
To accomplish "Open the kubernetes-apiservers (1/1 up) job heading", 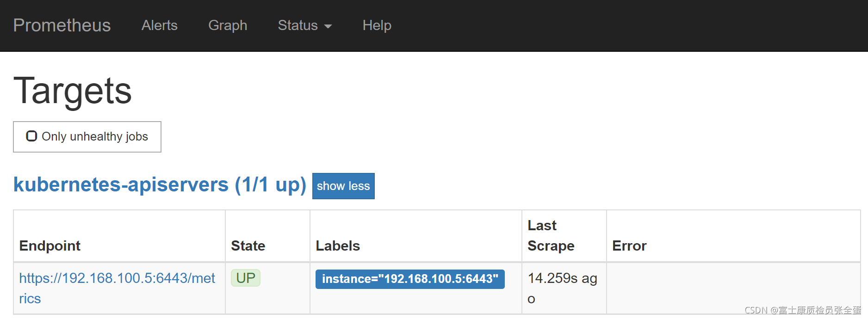I will click(x=160, y=184).
